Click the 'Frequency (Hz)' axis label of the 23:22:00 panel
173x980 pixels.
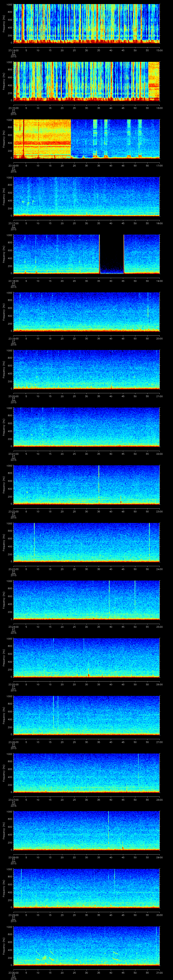point(4,485)
